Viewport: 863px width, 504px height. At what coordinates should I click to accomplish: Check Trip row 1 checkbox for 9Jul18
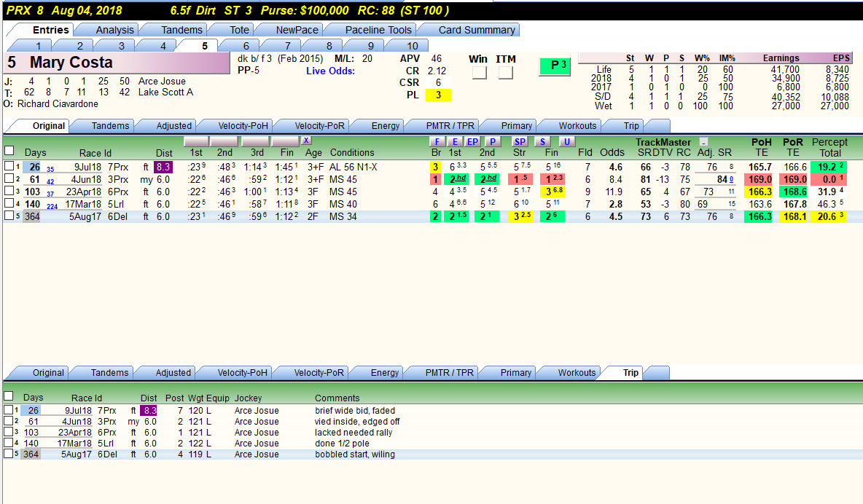click(x=8, y=410)
